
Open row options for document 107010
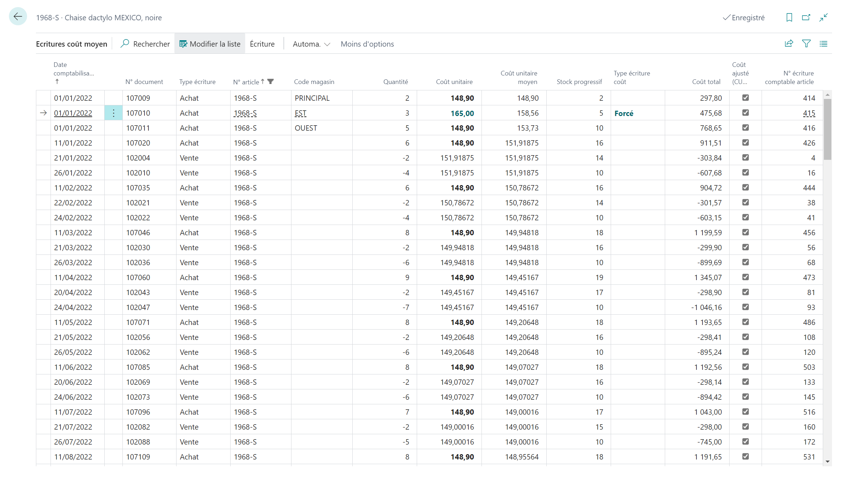coord(114,113)
